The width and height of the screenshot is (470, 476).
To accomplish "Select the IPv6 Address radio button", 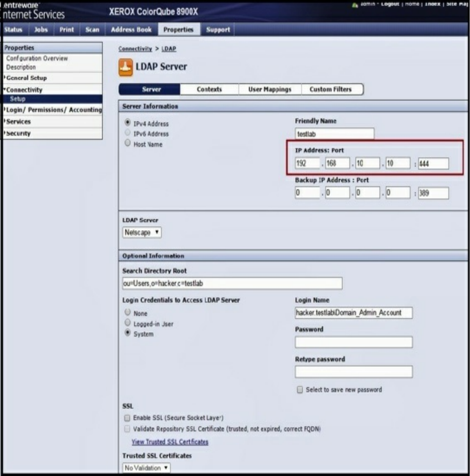I will 128,133.
